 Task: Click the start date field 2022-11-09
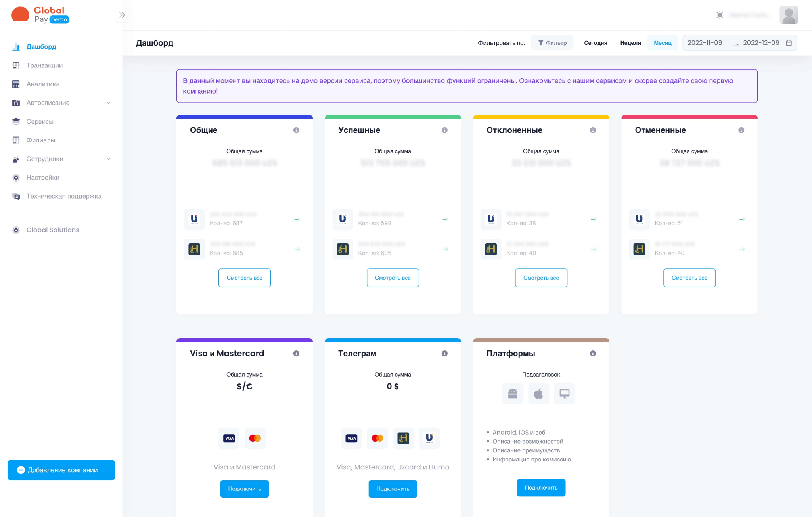(x=705, y=43)
